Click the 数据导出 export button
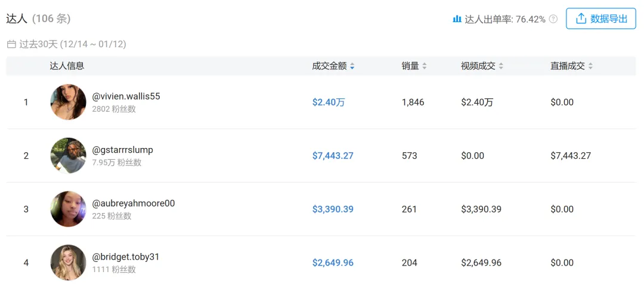Viewport: 644px width, 287px height. coord(601,18)
